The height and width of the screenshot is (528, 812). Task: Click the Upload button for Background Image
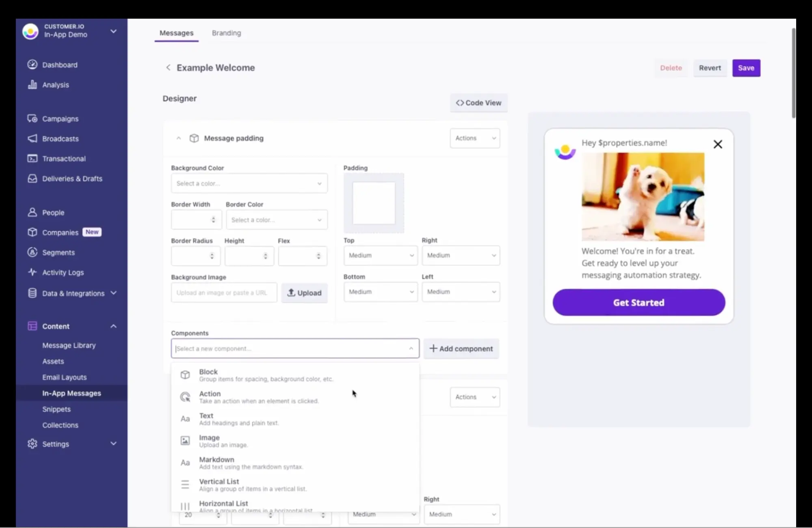(304, 293)
